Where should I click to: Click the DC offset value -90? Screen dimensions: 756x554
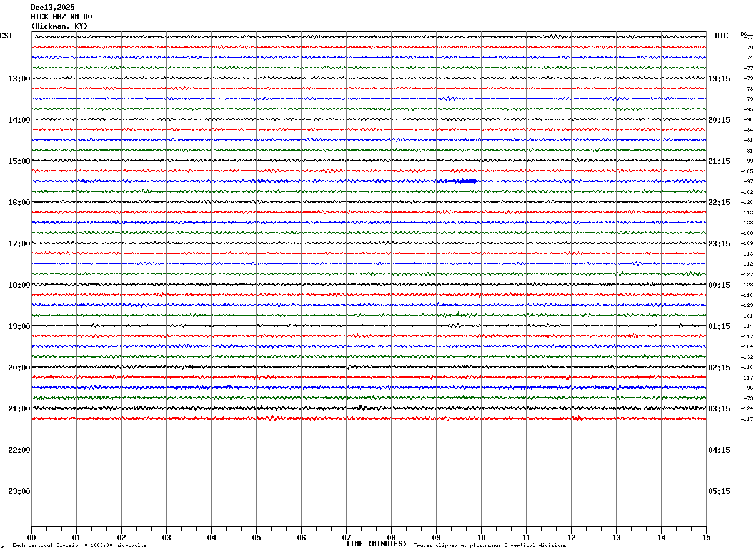747,119
